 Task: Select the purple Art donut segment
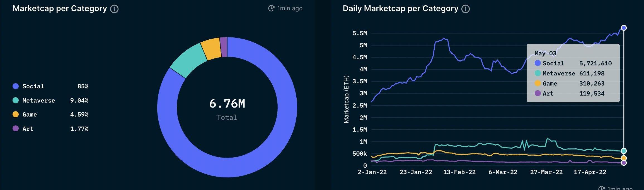point(223,47)
